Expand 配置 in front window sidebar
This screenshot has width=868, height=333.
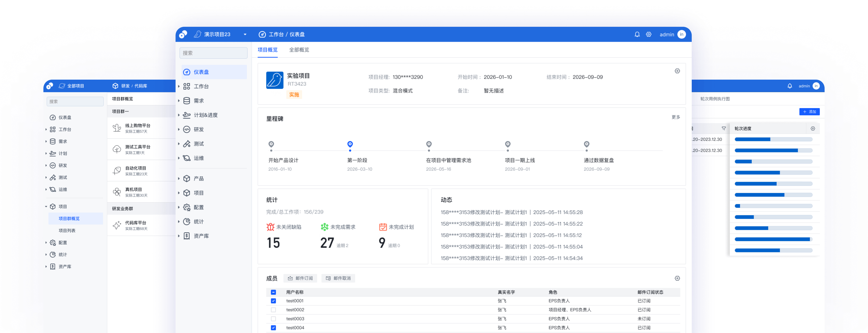(179, 207)
